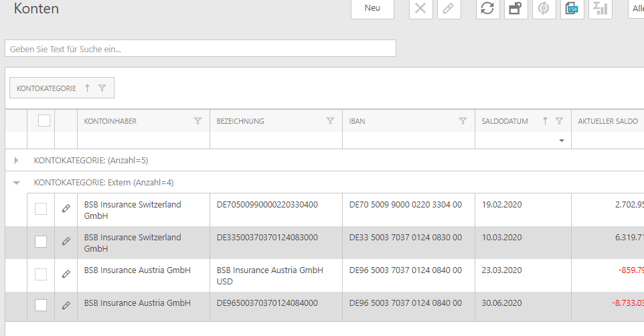644x336 pixels.
Task: Click the refresh accounts toolbar icon
Action: 488,8
